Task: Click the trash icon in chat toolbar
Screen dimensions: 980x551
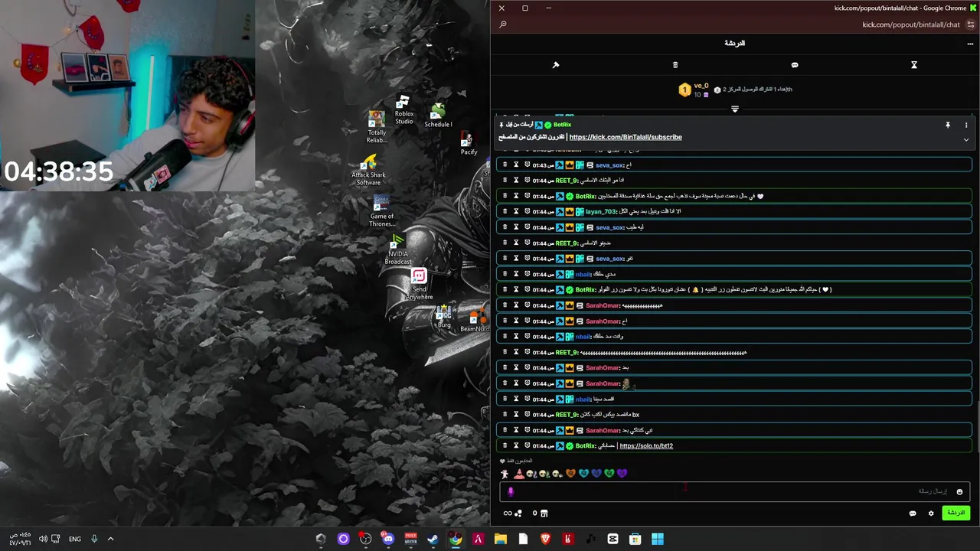Action: (675, 65)
